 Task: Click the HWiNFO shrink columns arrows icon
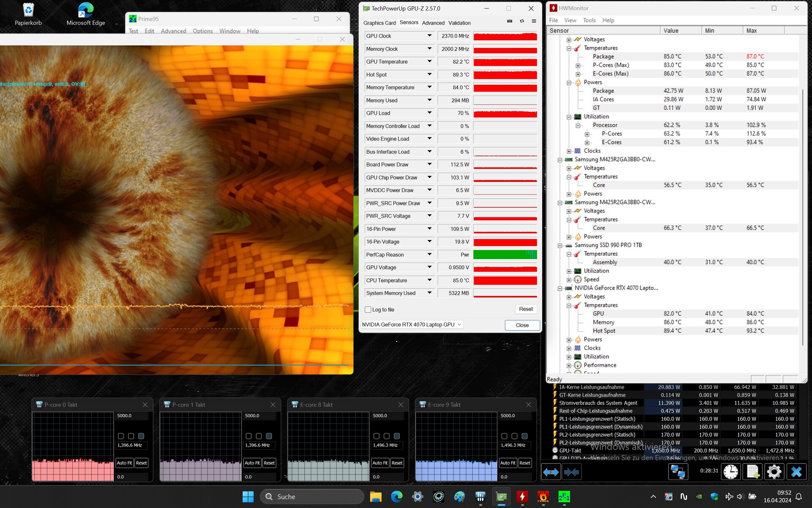click(x=571, y=472)
